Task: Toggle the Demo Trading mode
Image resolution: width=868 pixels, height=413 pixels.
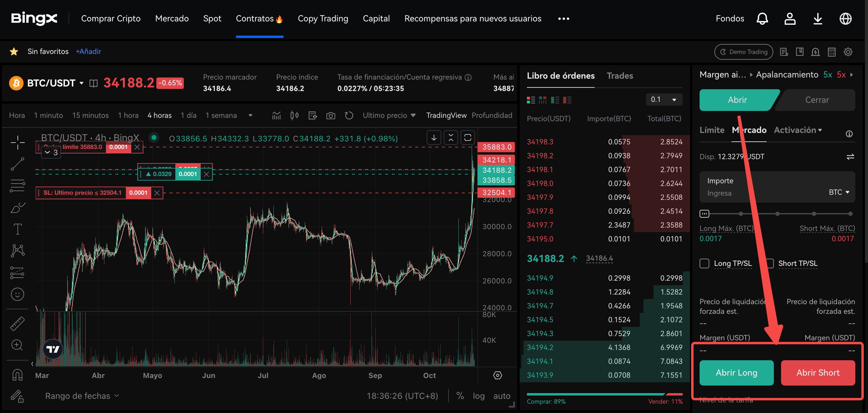Action: [743, 52]
